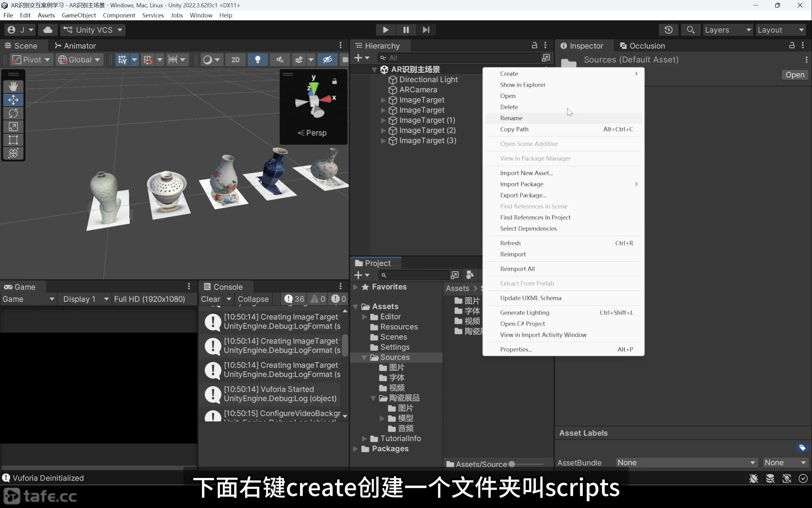Viewport: 812px width, 508px height.
Task: Open the Unity VCS dropdown
Action: pos(93,30)
